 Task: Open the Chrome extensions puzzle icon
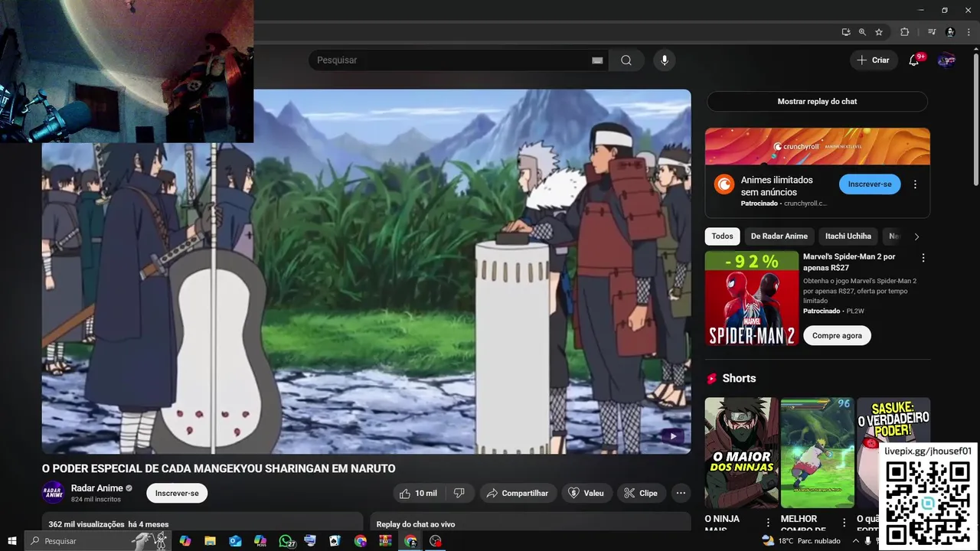904,32
